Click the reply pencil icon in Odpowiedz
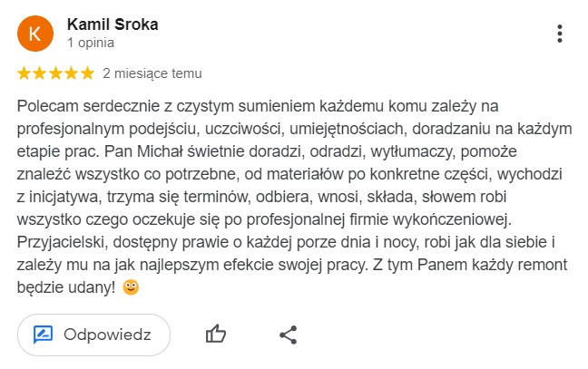This screenshot has width=588, height=369. pos(43,335)
